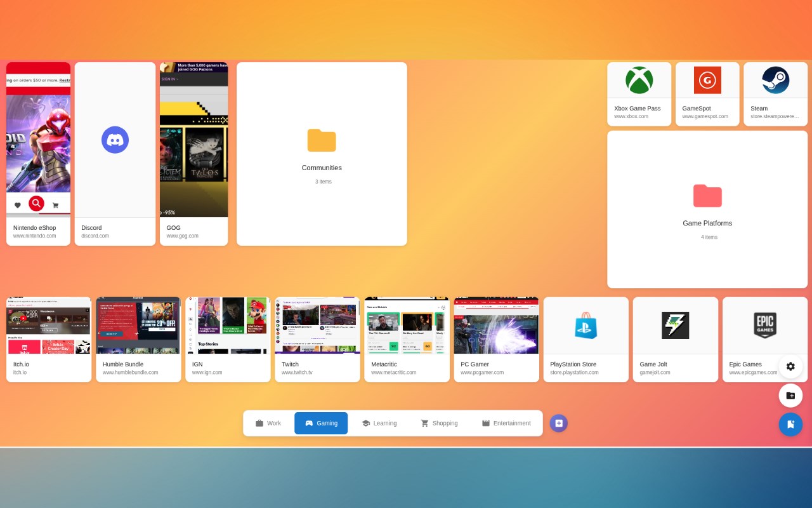Open the Nintendo eShop page preview

[38, 140]
